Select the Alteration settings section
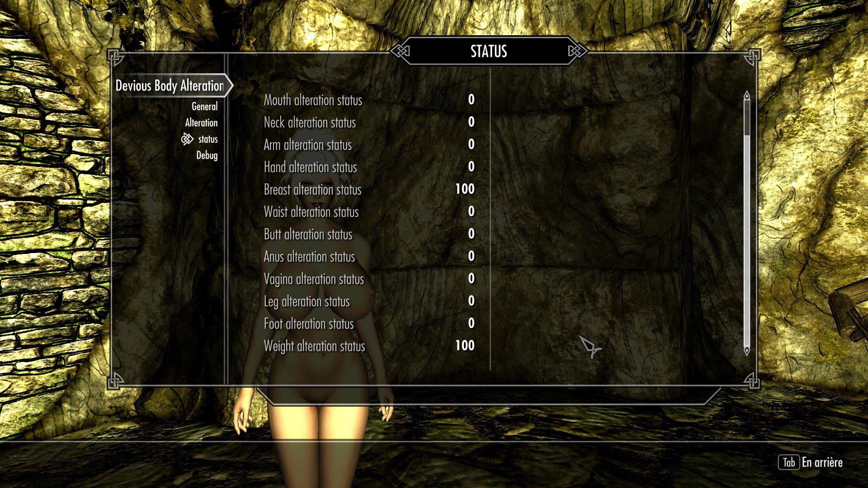This screenshot has height=488, width=868. tap(200, 122)
